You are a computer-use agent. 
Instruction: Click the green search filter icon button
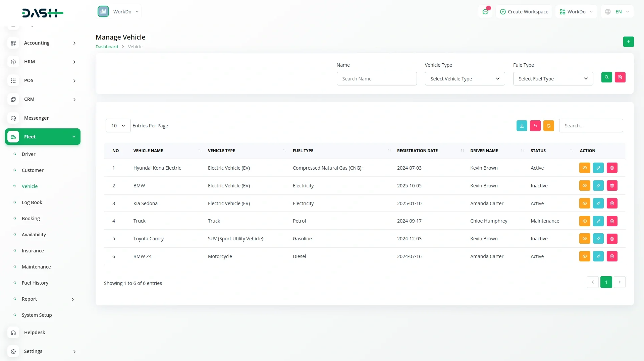click(606, 77)
